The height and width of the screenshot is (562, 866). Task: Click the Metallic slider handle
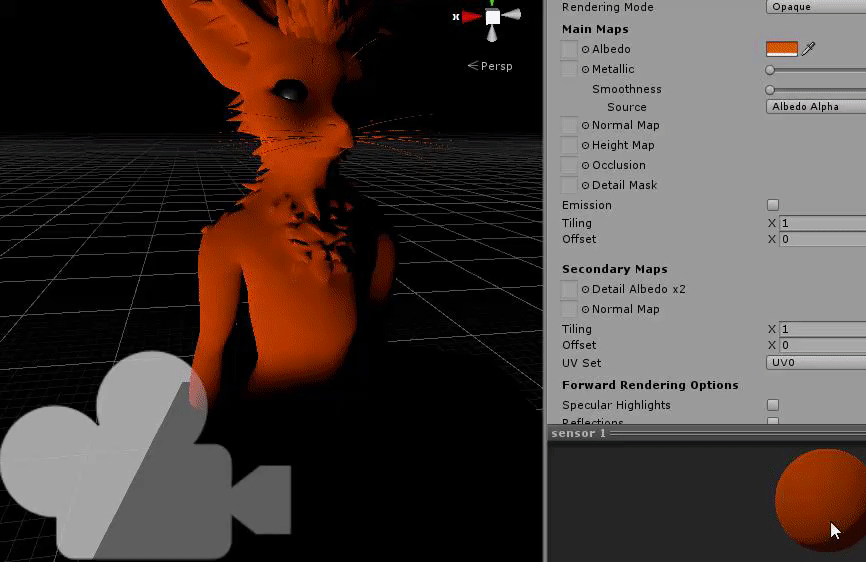coord(770,70)
